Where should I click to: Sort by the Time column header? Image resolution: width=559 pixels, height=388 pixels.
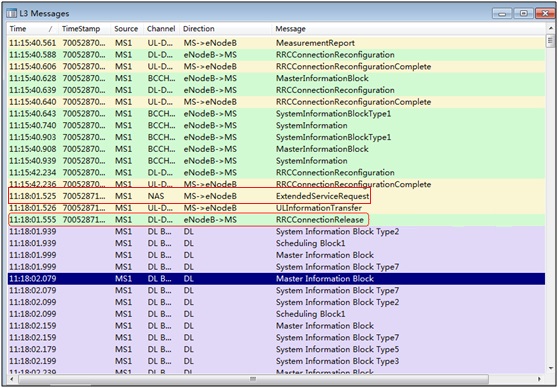32,29
